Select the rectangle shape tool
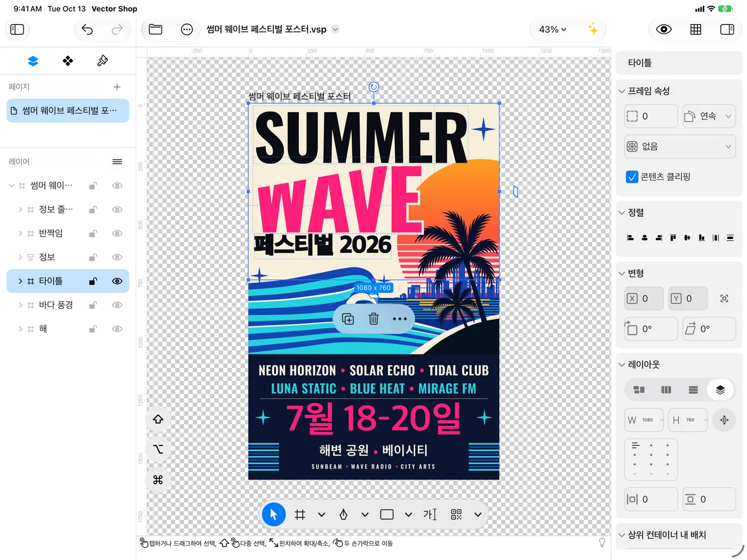 tap(387, 515)
